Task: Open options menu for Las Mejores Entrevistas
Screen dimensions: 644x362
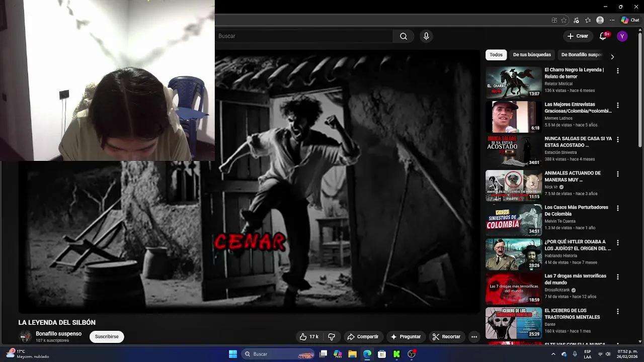Action: point(618,105)
